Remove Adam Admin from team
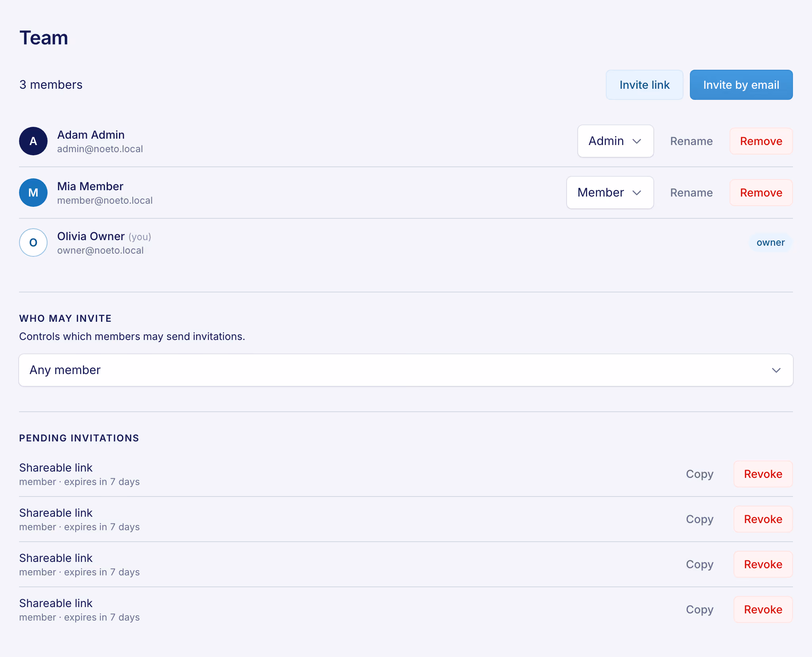This screenshot has width=812, height=657. [x=761, y=141]
